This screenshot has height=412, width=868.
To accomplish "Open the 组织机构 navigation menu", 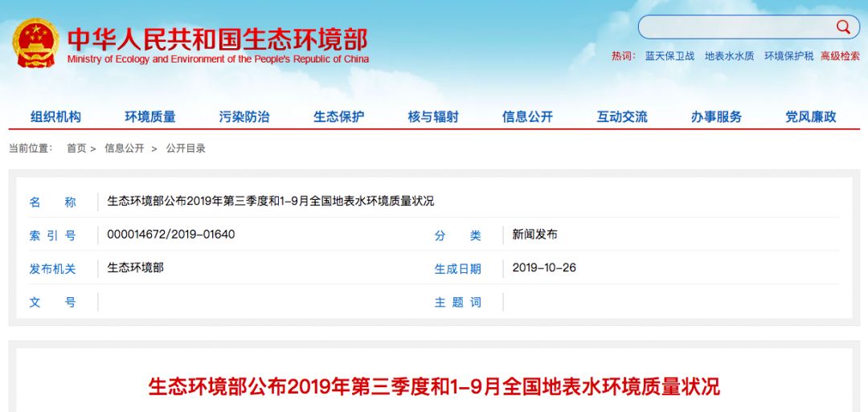I will pyautogui.click(x=55, y=116).
